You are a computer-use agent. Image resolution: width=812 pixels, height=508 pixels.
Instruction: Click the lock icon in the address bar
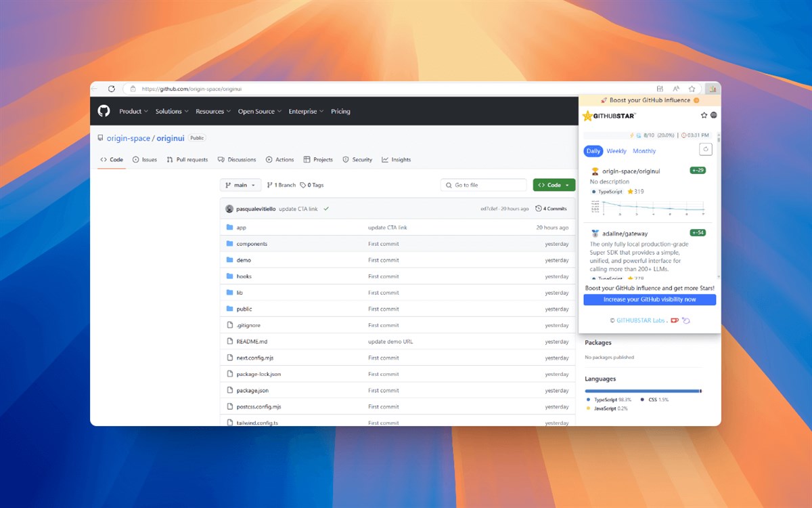[x=133, y=89]
